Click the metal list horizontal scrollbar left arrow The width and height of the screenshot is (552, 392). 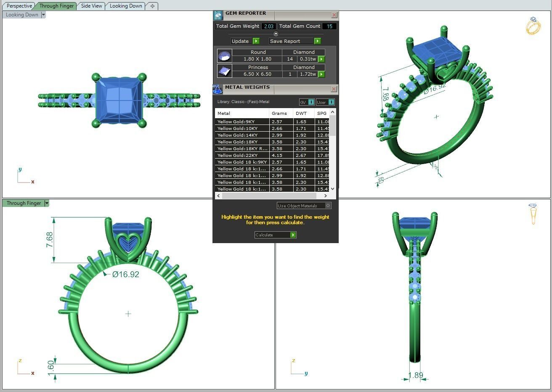(x=218, y=196)
